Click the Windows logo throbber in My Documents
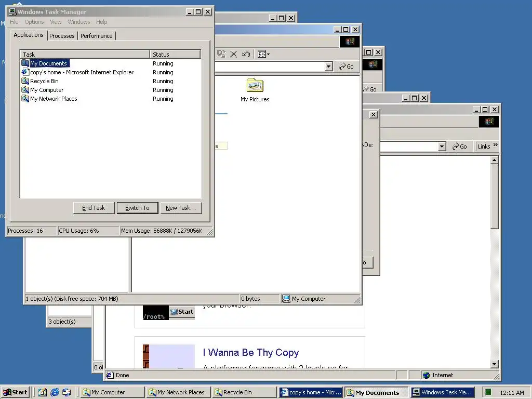Image resolution: width=532 pixels, height=399 pixels. pos(350,42)
